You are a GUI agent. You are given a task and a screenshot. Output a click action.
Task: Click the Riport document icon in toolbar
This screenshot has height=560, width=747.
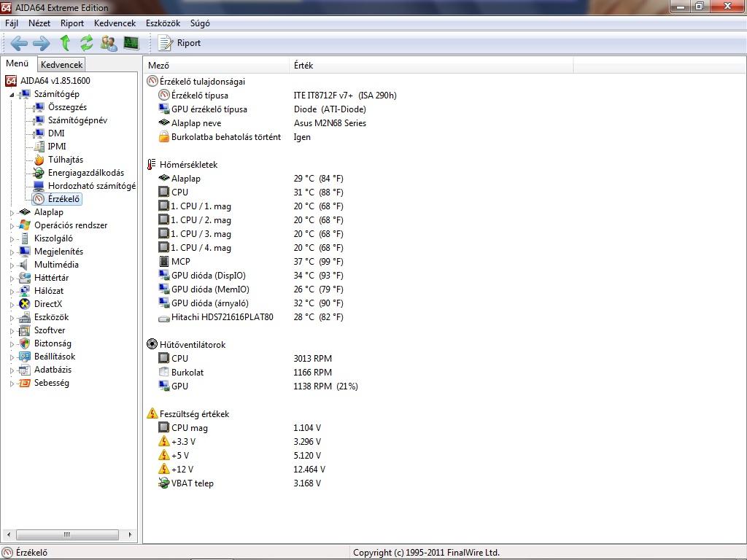[x=165, y=43]
